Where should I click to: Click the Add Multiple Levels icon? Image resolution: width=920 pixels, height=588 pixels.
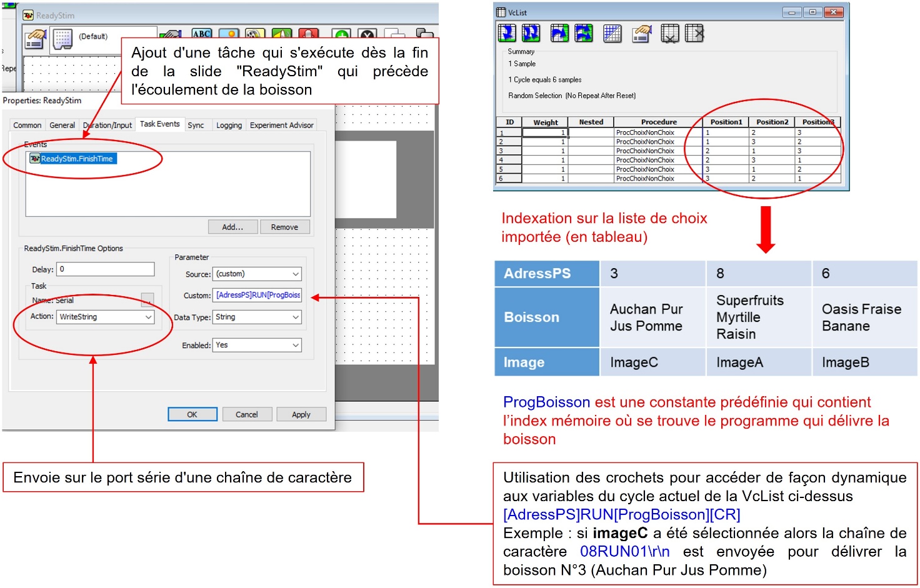(531, 33)
